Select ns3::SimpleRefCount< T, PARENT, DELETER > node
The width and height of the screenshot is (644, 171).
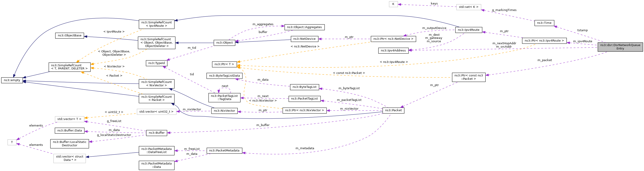(69, 67)
